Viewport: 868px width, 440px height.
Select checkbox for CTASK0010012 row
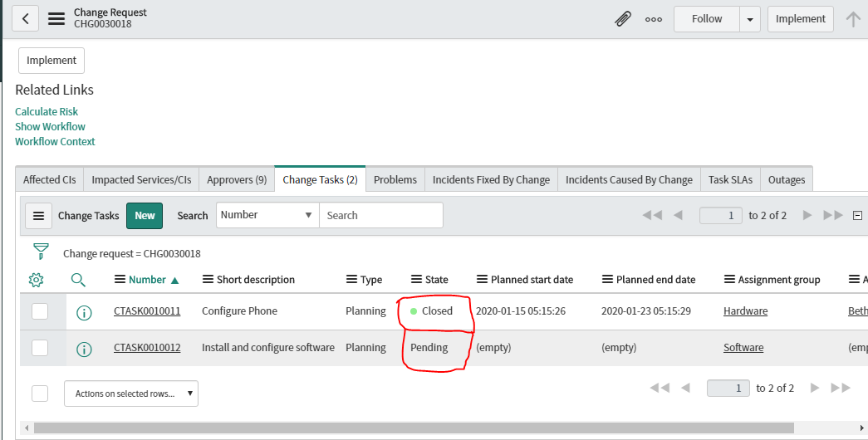pyautogui.click(x=40, y=349)
